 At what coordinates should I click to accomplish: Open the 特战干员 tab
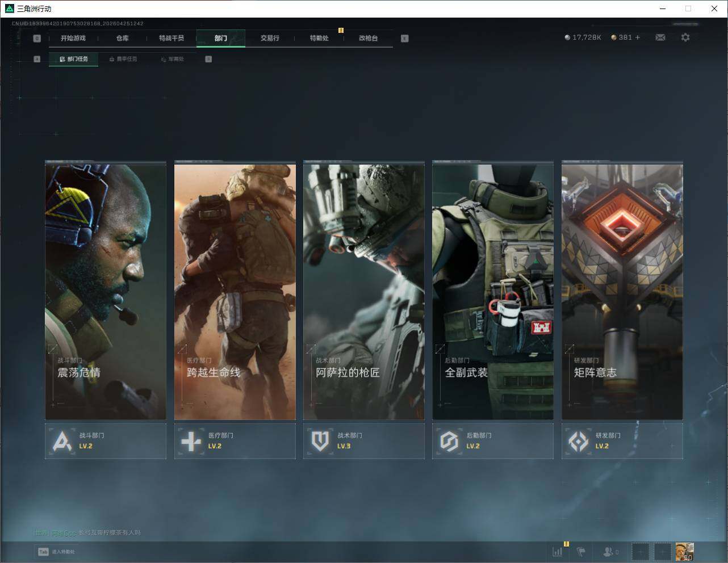pyautogui.click(x=171, y=38)
